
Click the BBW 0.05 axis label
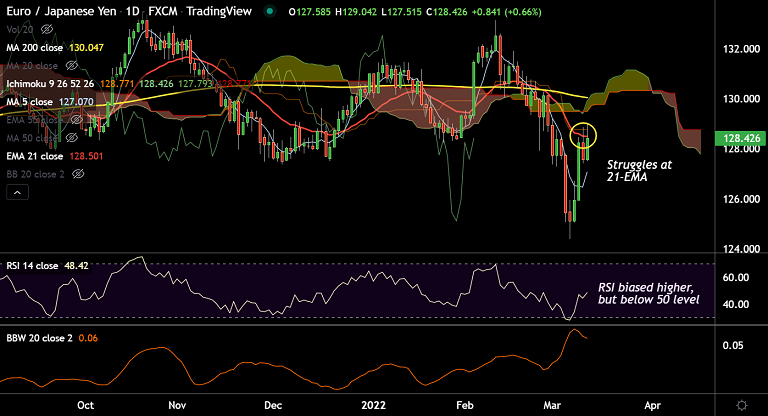pos(733,345)
